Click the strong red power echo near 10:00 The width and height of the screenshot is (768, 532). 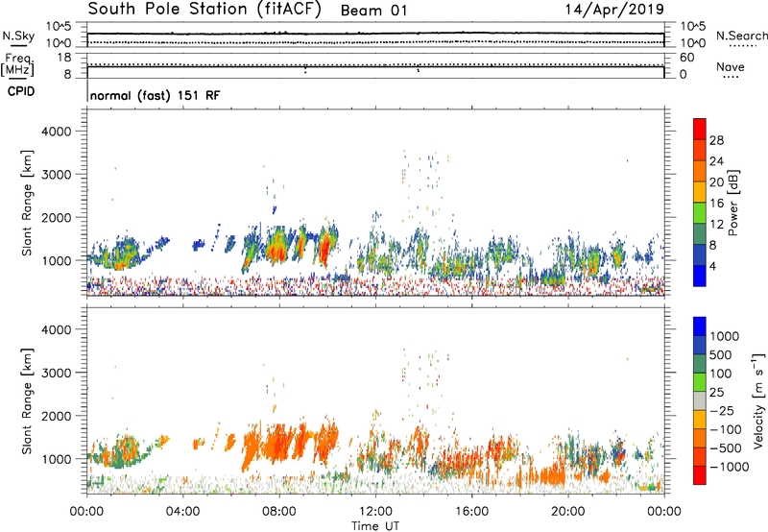tap(324, 248)
